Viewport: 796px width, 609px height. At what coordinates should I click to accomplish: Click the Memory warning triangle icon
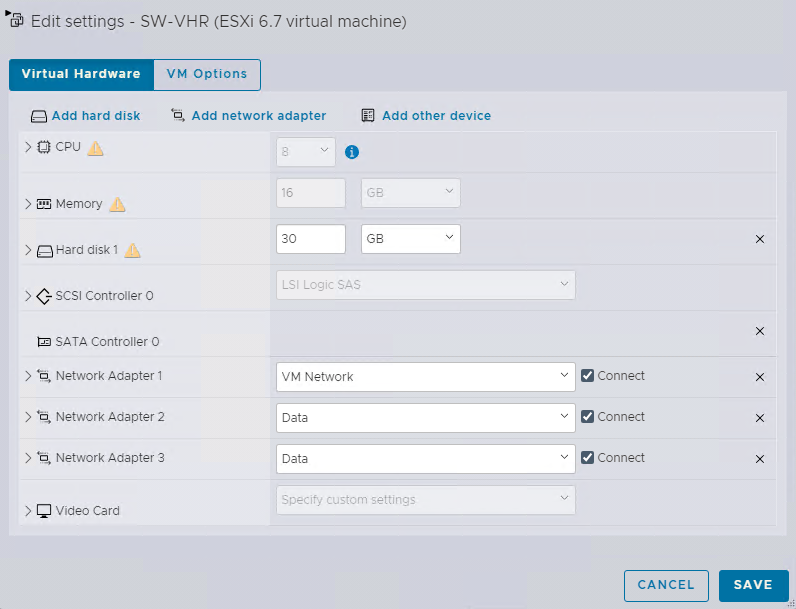pos(117,204)
